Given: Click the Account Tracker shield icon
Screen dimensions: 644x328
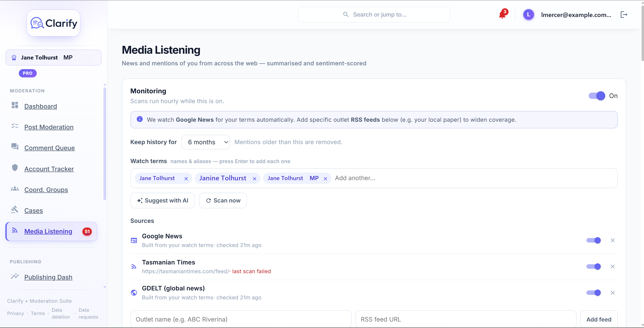Looking at the screenshot, I should click(15, 168).
